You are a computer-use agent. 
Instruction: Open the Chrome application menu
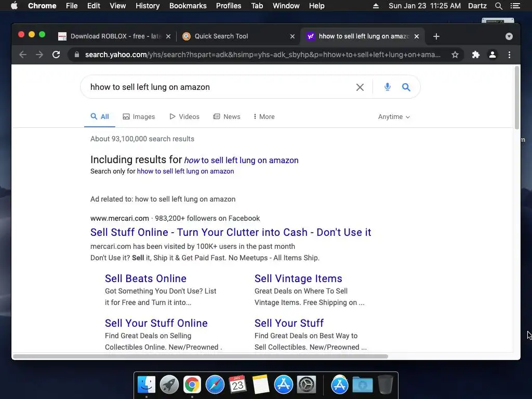(42, 6)
